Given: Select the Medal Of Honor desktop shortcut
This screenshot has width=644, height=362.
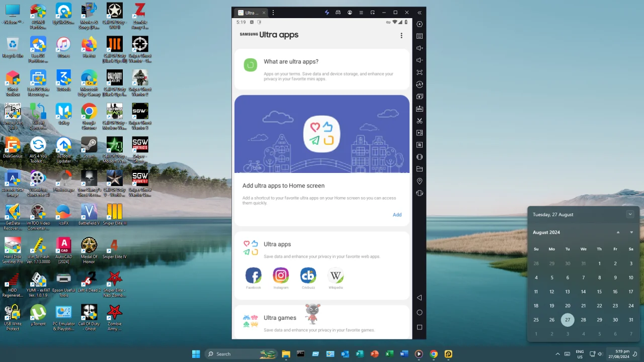Looking at the screenshot, I should 89,250.
